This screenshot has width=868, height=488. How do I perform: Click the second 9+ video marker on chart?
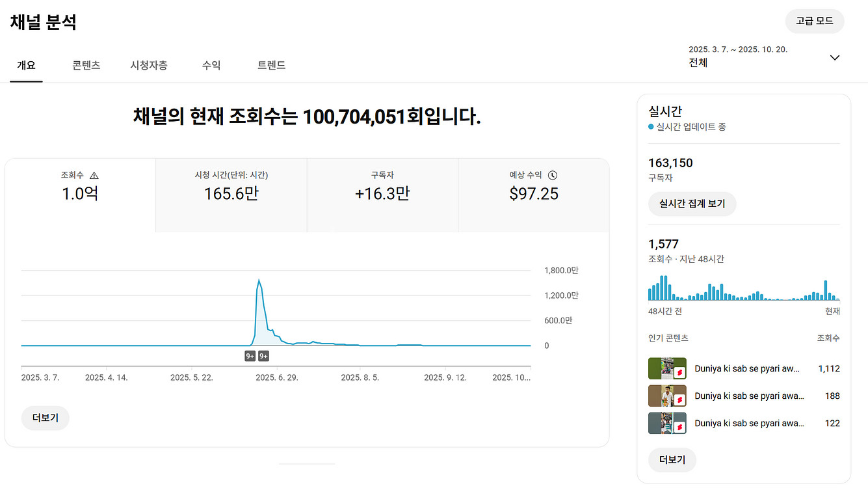pos(263,356)
